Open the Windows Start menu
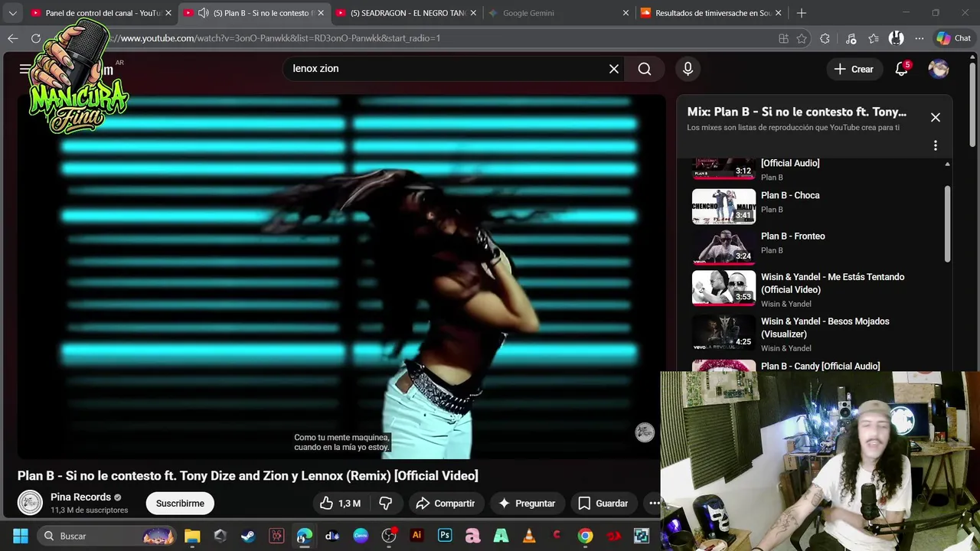The height and width of the screenshot is (551, 980). coord(21,536)
